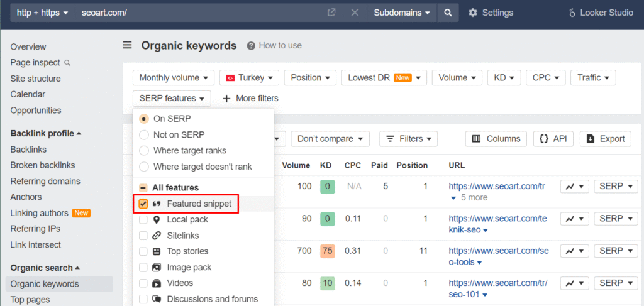Image resolution: width=644 pixels, height=306 pixels.
Task: Select the Not on SERP radio option
Action: tap(144, 134)
